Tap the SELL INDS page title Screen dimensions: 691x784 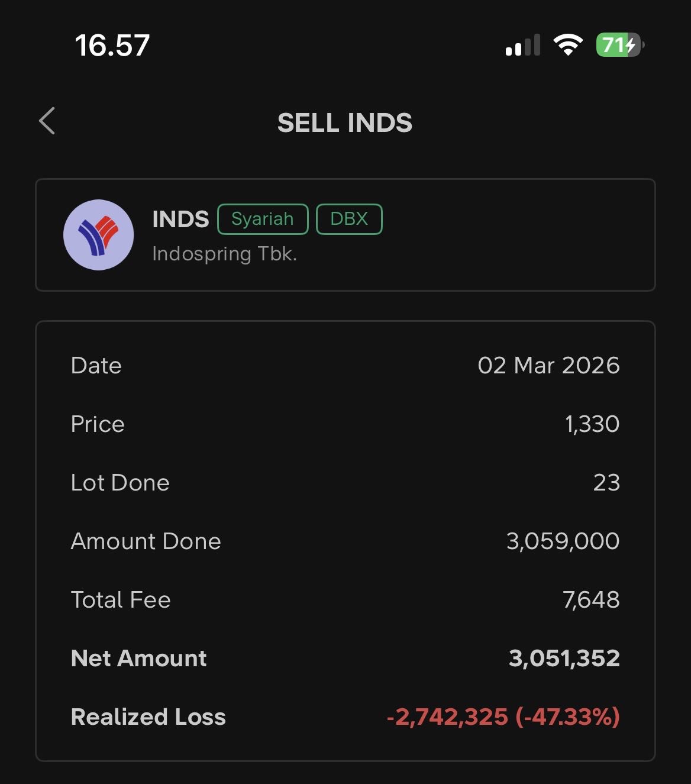(x=345, y=123)
